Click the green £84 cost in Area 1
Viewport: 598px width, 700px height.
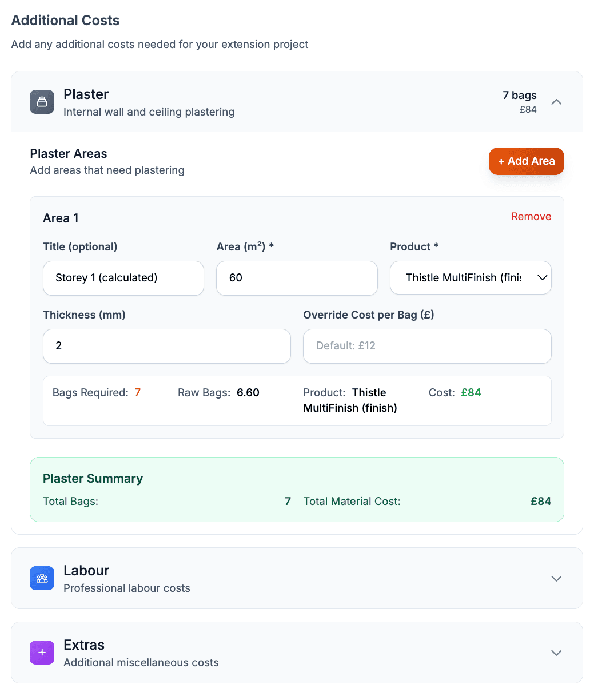(471, 393)
